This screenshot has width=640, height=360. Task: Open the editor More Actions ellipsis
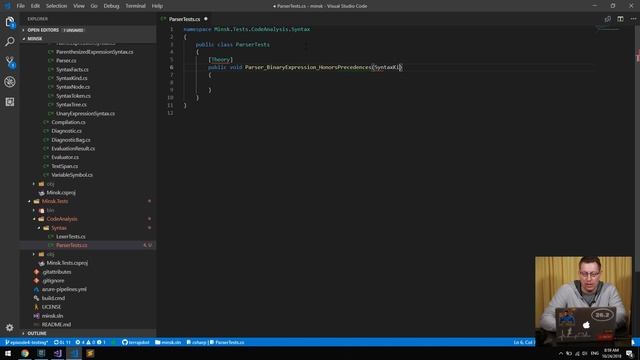click(x=633, y=19)
